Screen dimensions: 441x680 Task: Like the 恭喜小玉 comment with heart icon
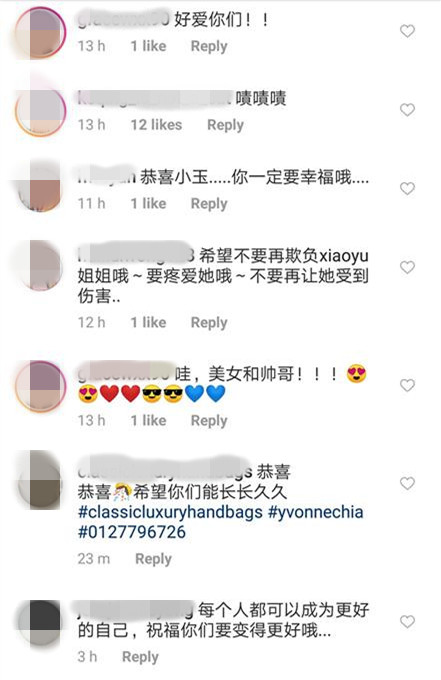coord(407,188)
